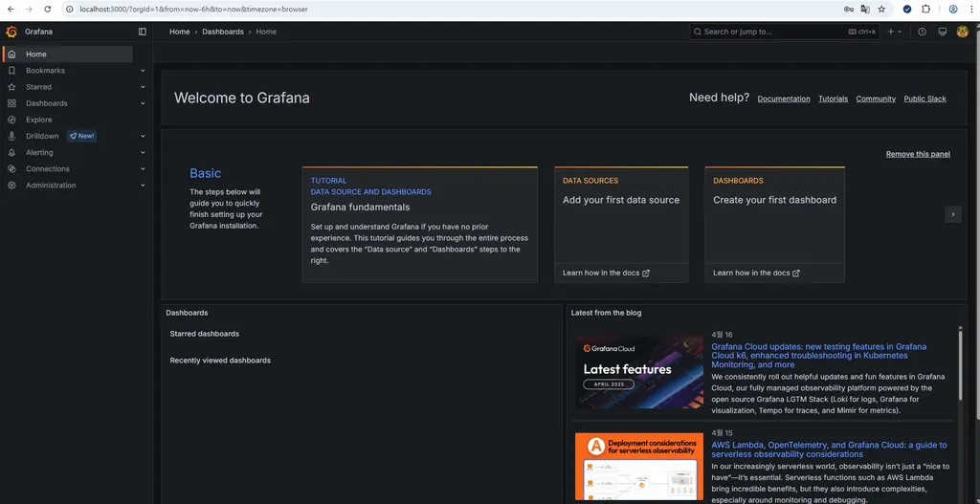Open the dropdown arrow next to the plus icon
Image resolution: width=980 pixels, height=504 pixels.
900,32
